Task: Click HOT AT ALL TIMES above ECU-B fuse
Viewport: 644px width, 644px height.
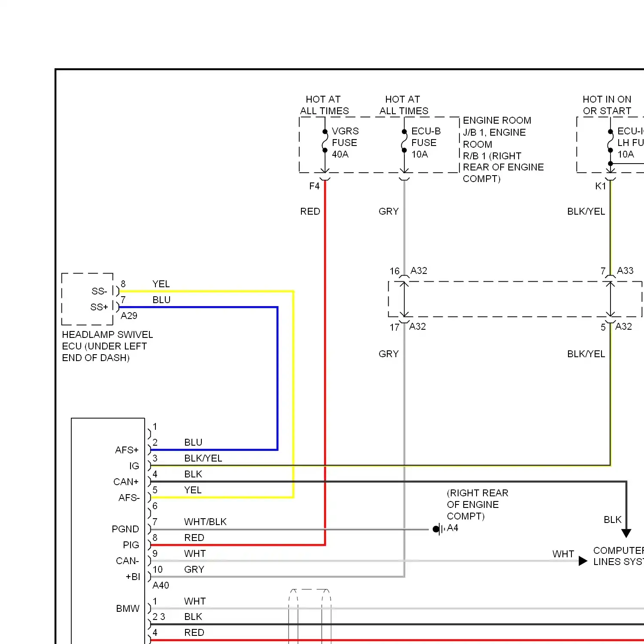Action: (x=404, y=105)
